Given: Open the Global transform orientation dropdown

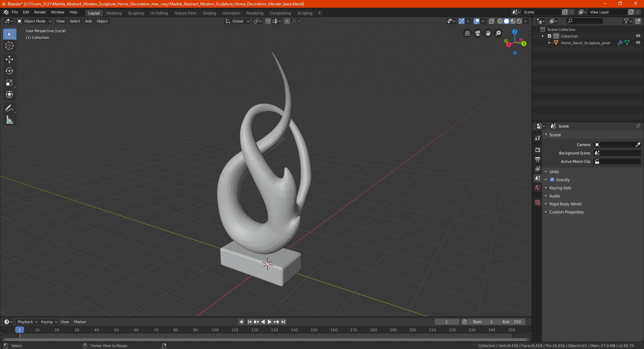Looking at the screenshot, I should click(237, 21).
